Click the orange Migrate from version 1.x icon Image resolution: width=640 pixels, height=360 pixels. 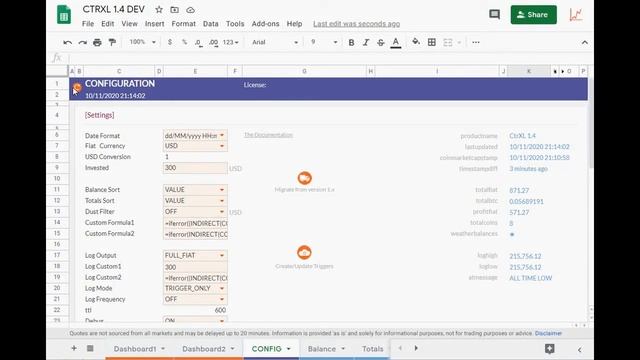[304, 178]
